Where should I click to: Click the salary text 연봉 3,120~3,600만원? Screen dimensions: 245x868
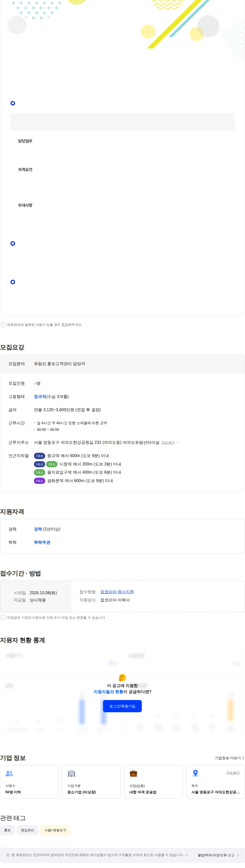pos(54,410)
